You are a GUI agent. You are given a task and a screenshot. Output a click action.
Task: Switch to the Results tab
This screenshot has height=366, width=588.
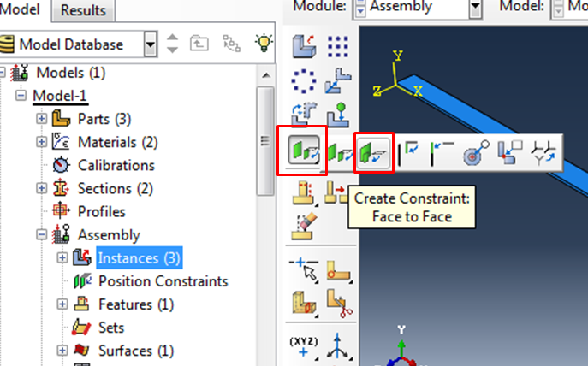pos(83,10)
